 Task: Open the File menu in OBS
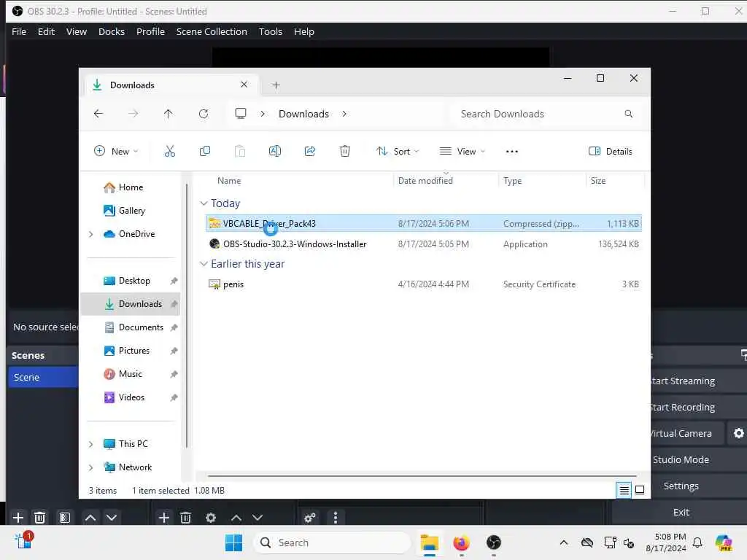click(x=19, y=32)
